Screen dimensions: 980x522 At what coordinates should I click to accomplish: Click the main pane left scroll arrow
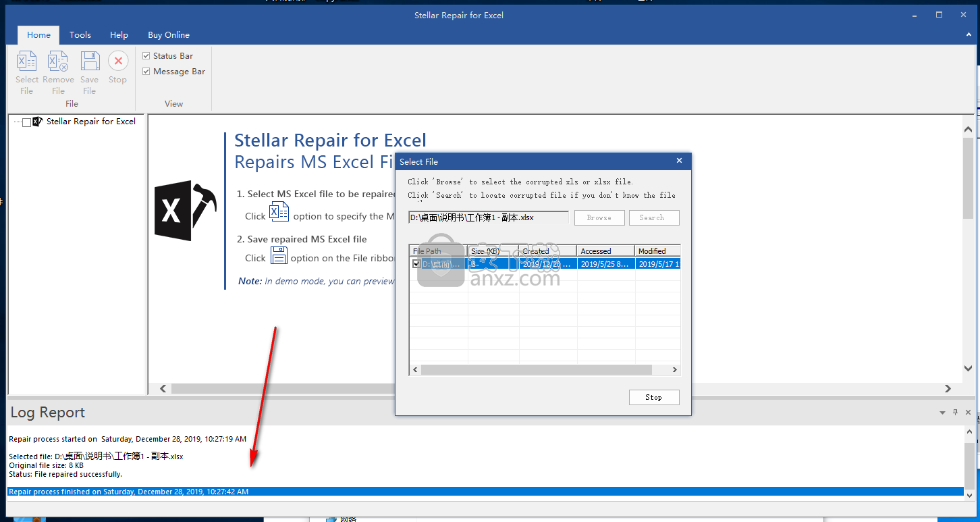(163, 388)
